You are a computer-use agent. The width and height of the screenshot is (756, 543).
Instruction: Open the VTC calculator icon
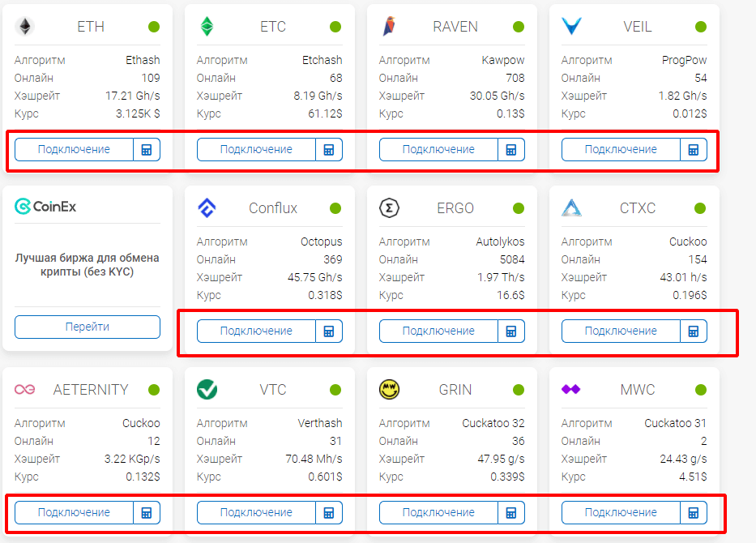329,513
